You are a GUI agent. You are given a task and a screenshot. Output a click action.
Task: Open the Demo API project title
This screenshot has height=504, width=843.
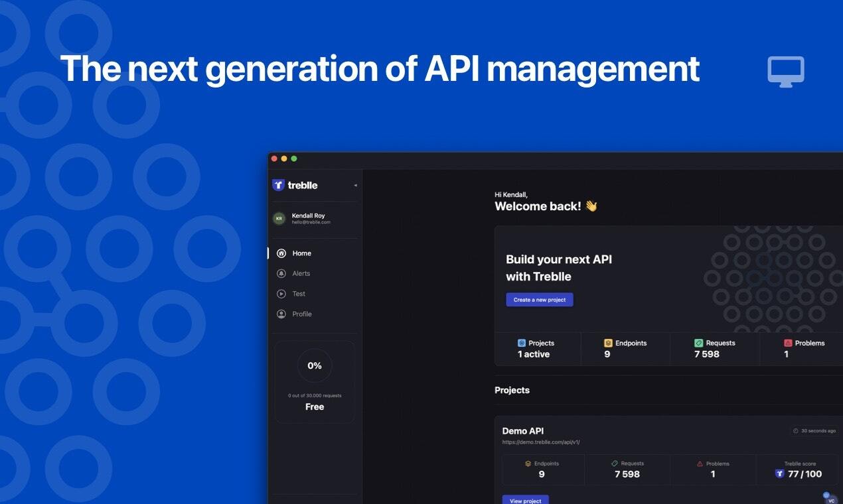tap(523, 431)
